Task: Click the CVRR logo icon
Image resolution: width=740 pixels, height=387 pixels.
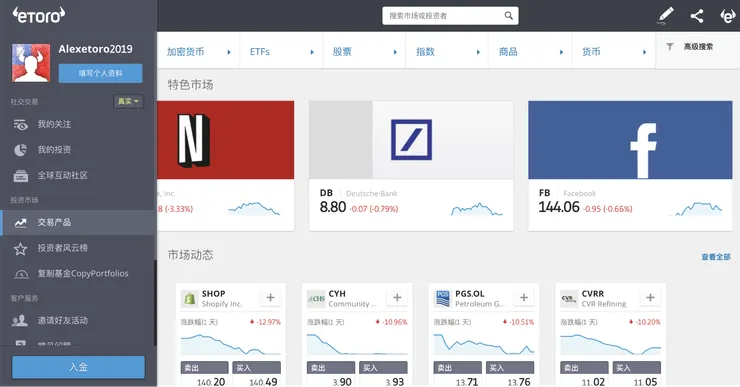Action: (x=569, y=299)
